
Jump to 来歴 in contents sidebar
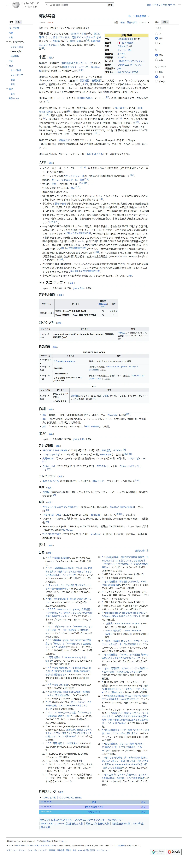click(x=11, y=33)
